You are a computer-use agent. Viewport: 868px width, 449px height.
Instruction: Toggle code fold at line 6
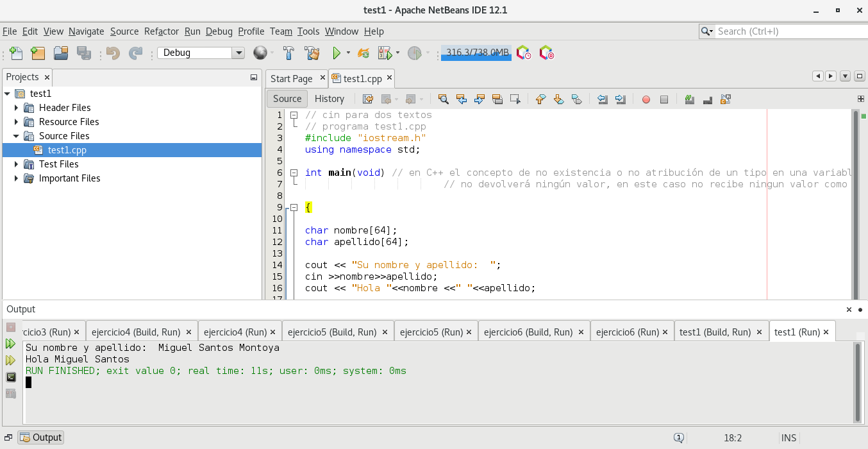[x=294, y=173]
